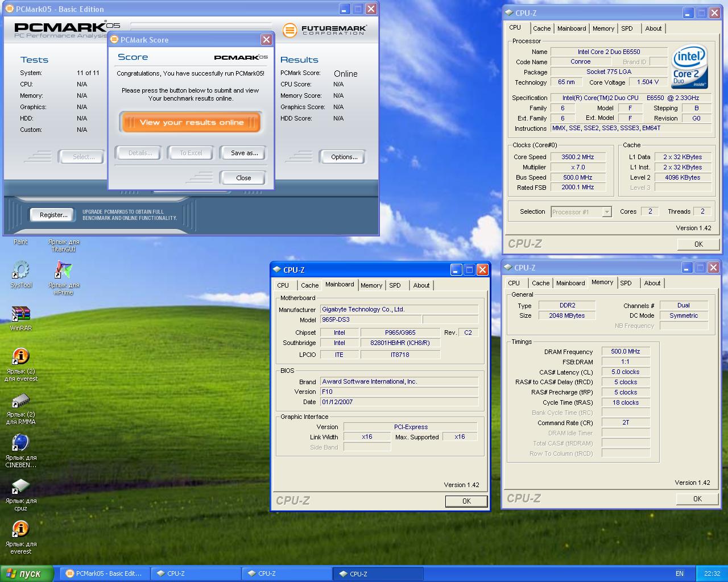The image size is (728, 582).
Task: Select the TitanGUI shortcut label
Action: pos(64,245)
